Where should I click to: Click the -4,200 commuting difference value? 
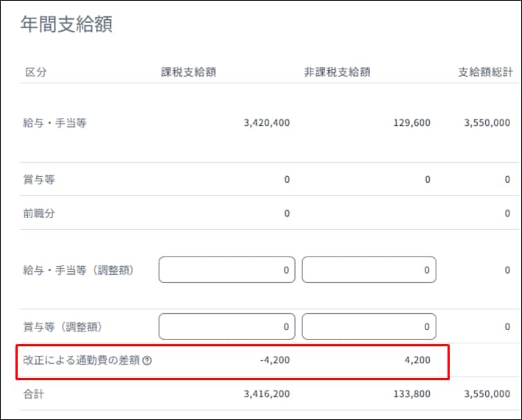[x=274, y=361]
